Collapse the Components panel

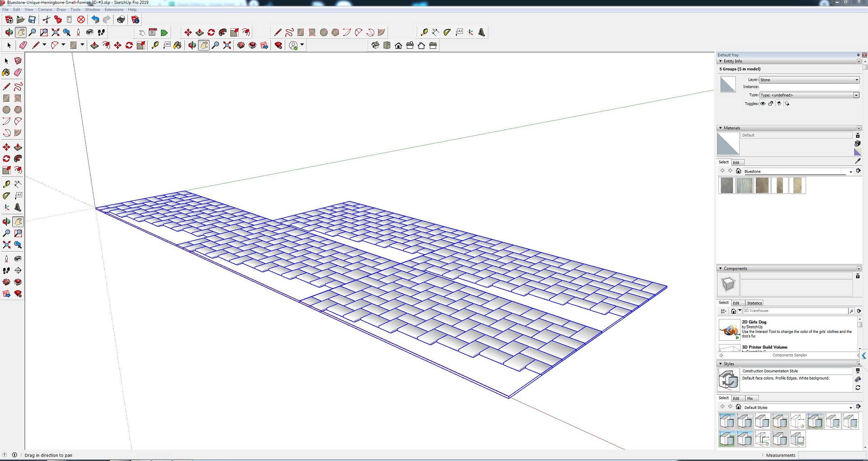coord(721,268)
